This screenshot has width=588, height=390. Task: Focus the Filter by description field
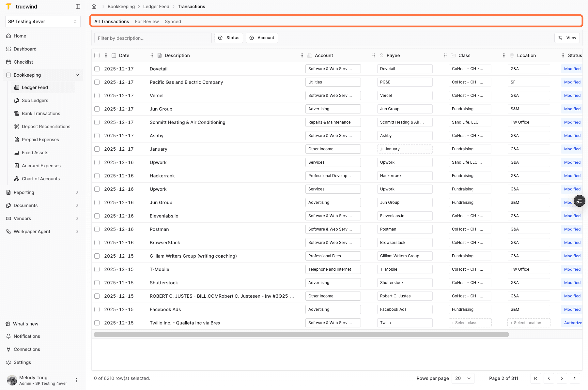pos(153,38)
